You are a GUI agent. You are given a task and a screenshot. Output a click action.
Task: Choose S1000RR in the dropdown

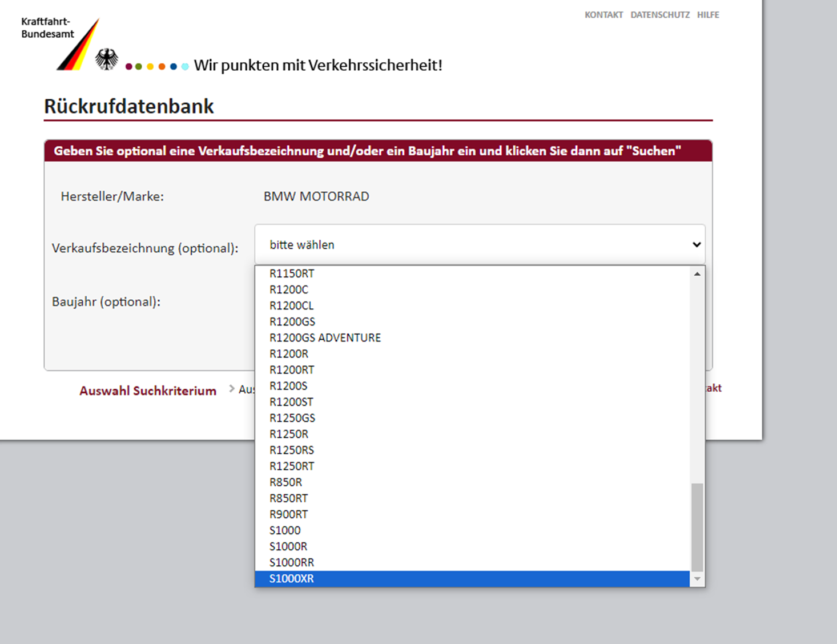coord(472,562)
